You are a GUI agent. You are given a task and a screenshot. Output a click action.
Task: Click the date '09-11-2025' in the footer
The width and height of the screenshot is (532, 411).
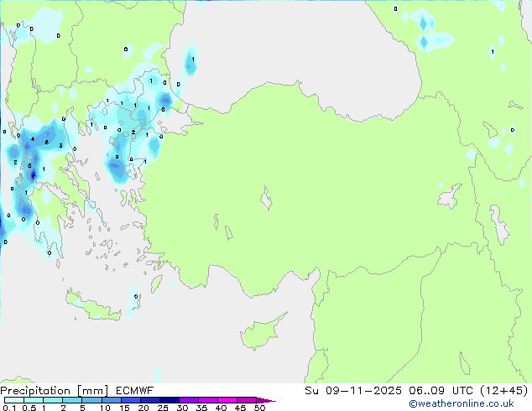(363, 391)
